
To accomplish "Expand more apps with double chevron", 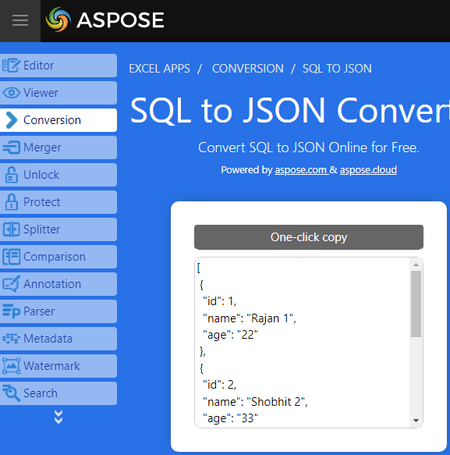I will pos(58,417).
